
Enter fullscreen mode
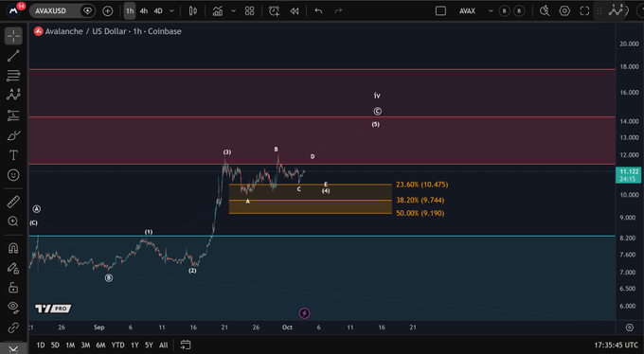[584, 11]
